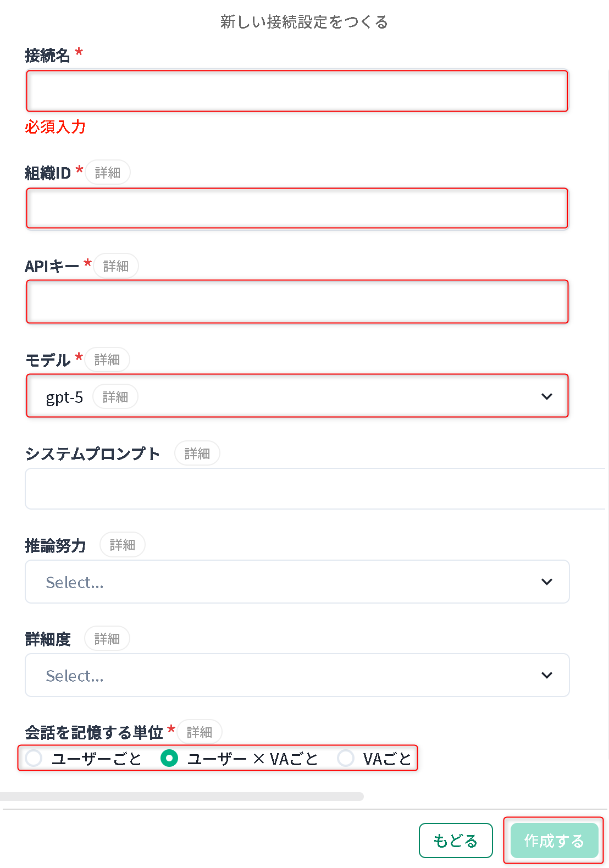Click the 詳細 badge beside システムプロンプト

pos(197,454)
